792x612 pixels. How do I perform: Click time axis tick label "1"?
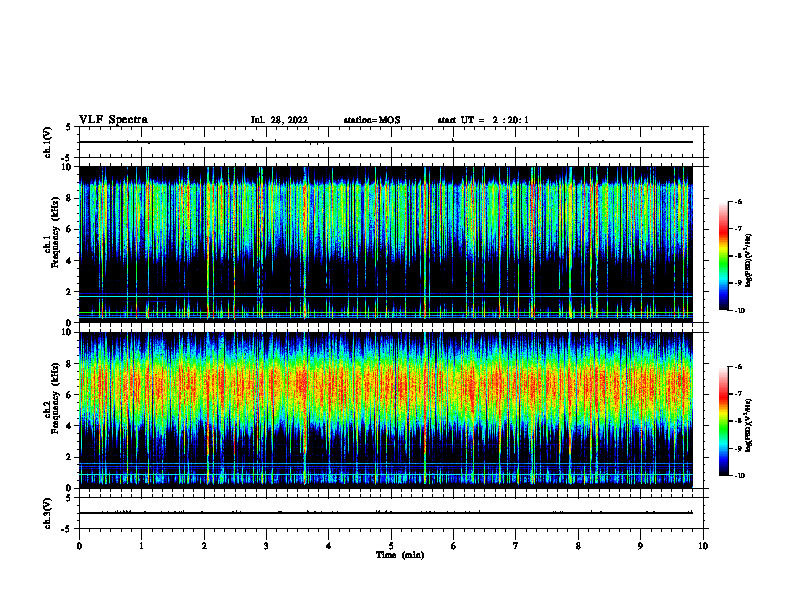pyautogui.click(x=141, y=546)
